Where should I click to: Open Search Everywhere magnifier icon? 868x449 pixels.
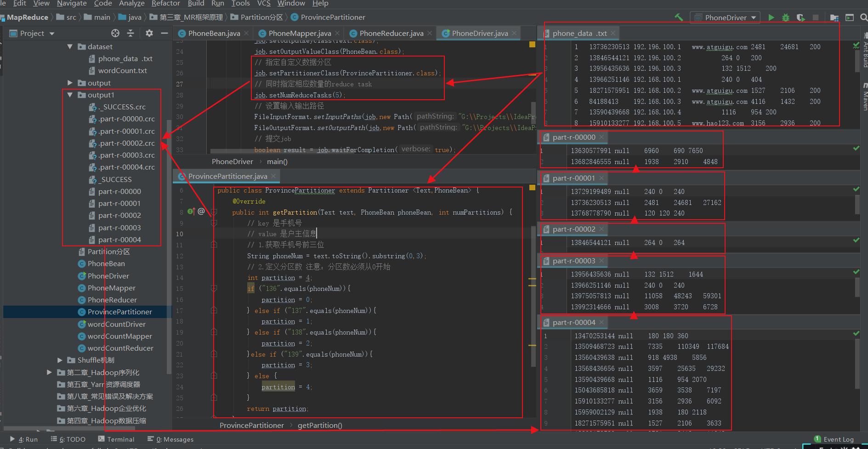coord(863,17)
